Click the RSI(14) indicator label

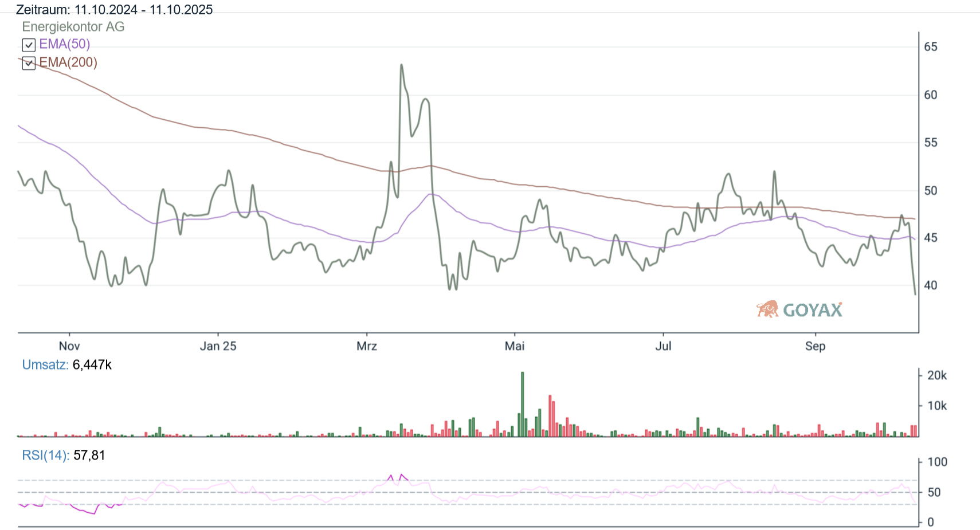[45, 456]
